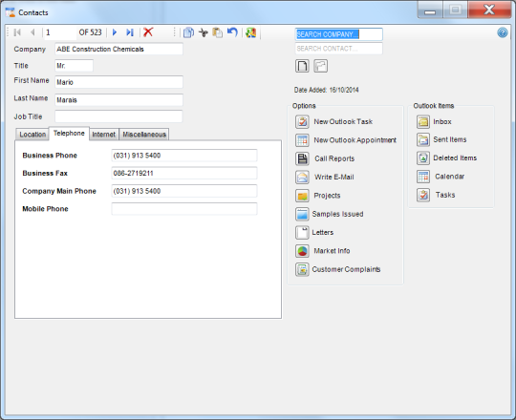Click the Search Company field
The height and width of the screenshot is (420, 516).
click(338, 34)
